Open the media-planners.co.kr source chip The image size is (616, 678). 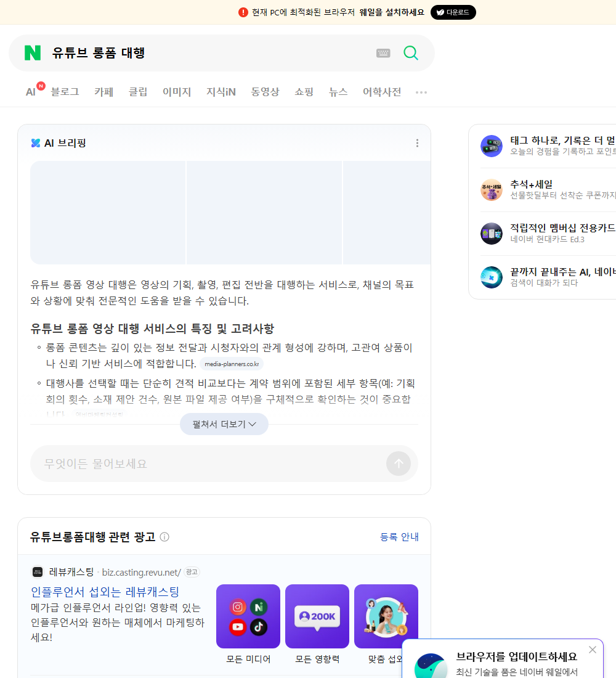[x=232, y=364]
